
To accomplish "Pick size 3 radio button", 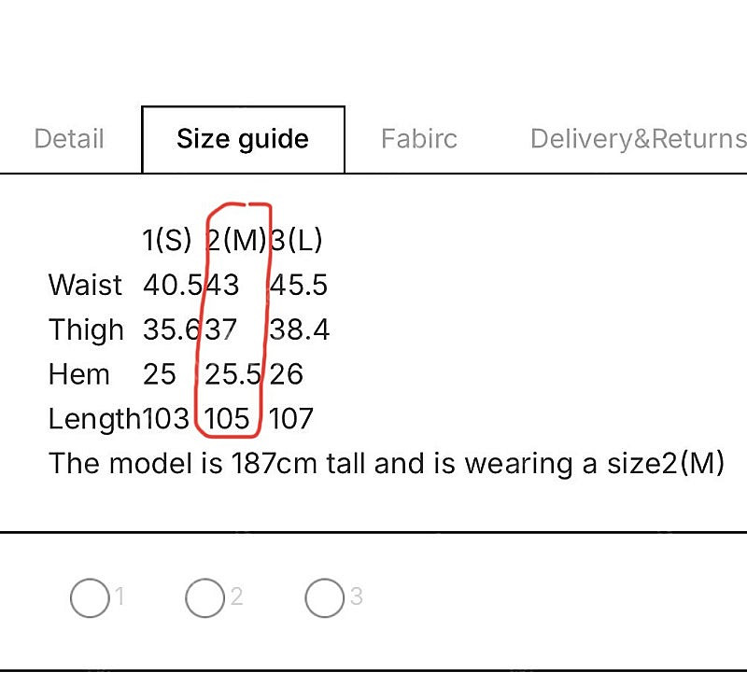I will pyautogui.click(x=324, y=597).
